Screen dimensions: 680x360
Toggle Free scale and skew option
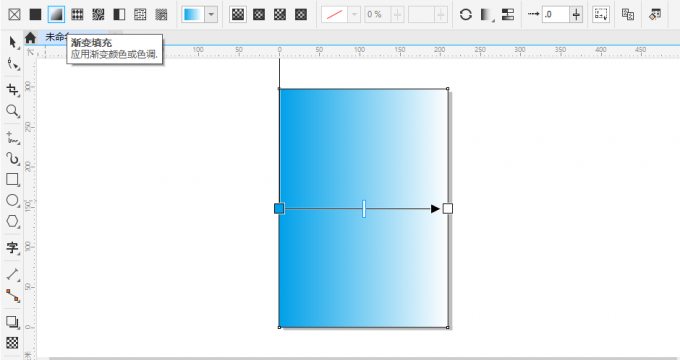(601, 14)
